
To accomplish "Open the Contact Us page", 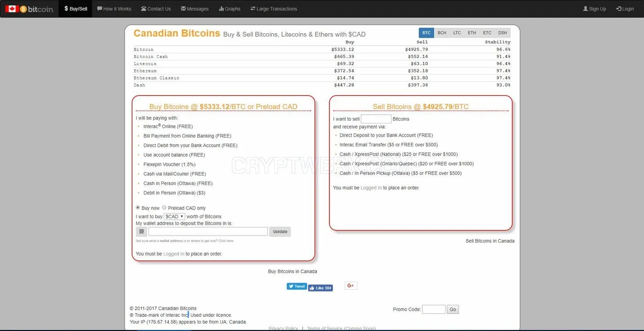I will pos(156,9).
